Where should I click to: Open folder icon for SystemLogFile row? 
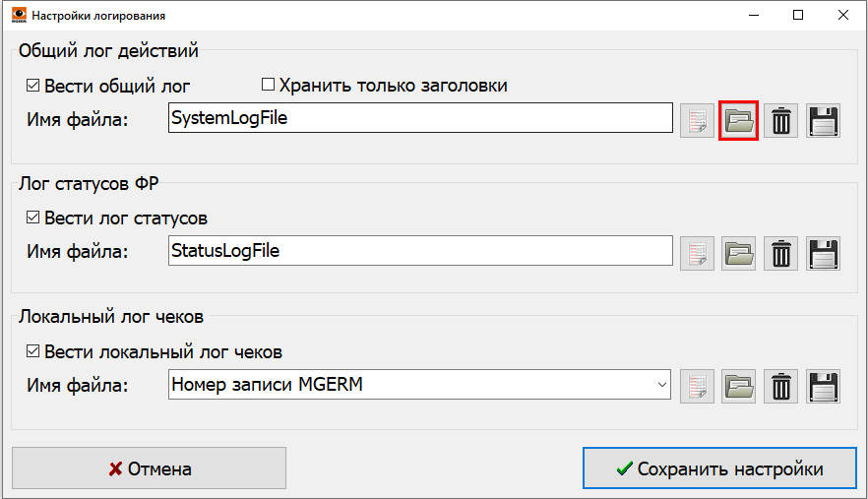[738, 121]
